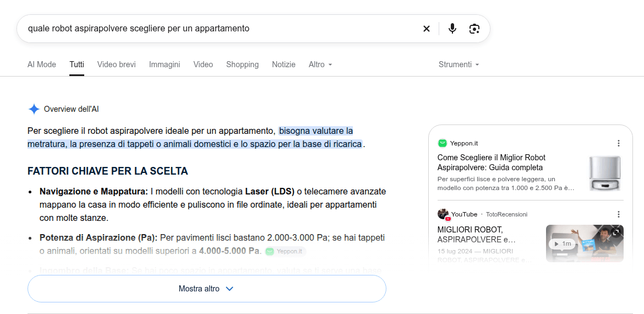644x314 pixels.
Task: Click the TotoRecensioni channel name
Action: coord(506,214)
